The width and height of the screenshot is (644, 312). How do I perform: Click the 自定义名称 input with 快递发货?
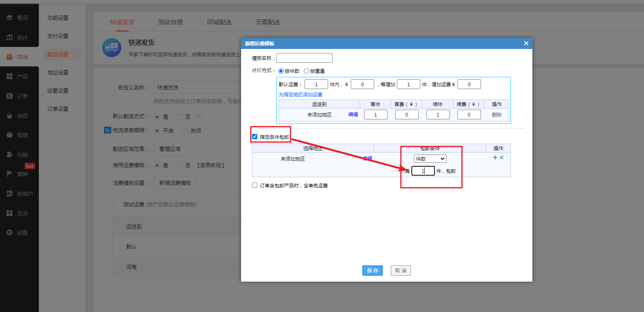click(x=197, y=87)
